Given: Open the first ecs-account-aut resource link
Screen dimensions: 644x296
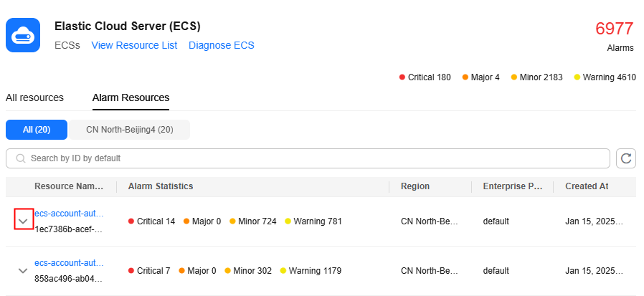Looking at the screenshot, I should click(69, 214).
